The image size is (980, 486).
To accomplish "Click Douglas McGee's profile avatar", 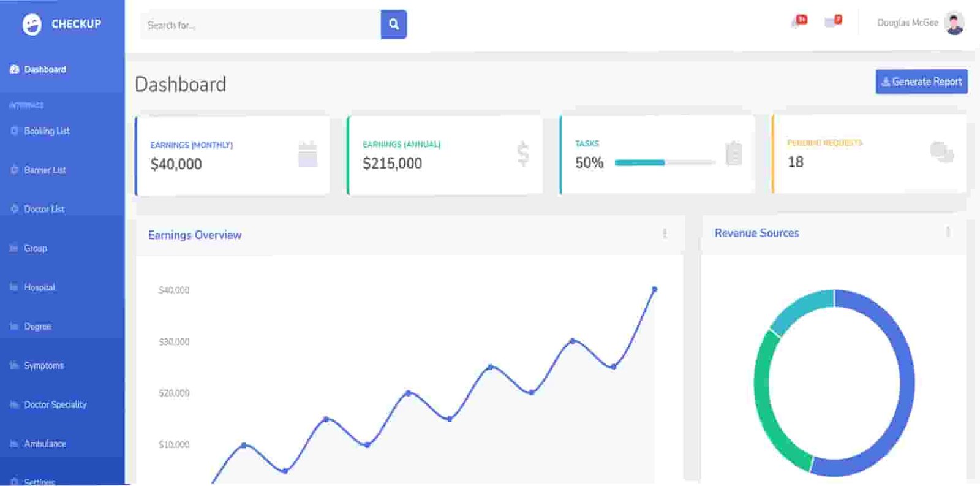I will [954, 23].
